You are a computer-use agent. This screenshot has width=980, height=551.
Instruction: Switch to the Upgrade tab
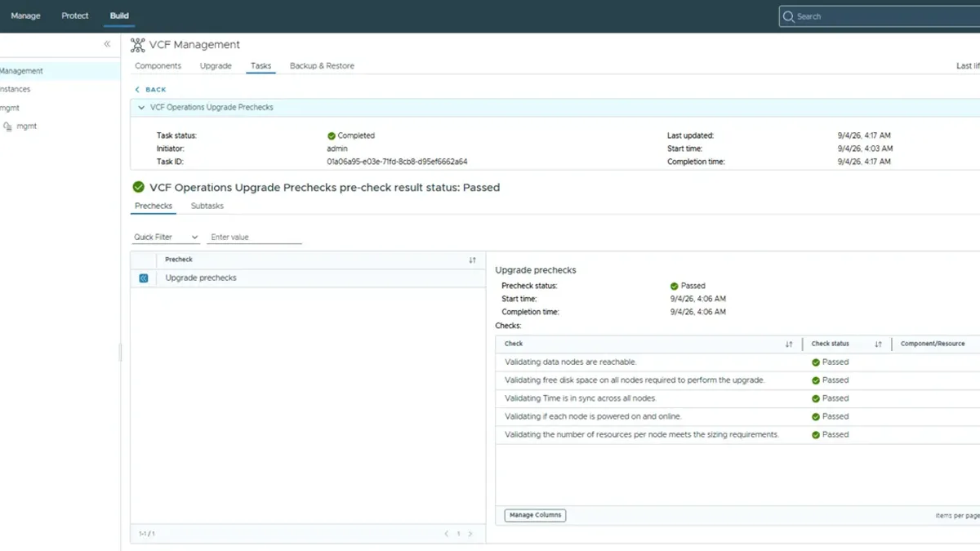coord(216,66)
